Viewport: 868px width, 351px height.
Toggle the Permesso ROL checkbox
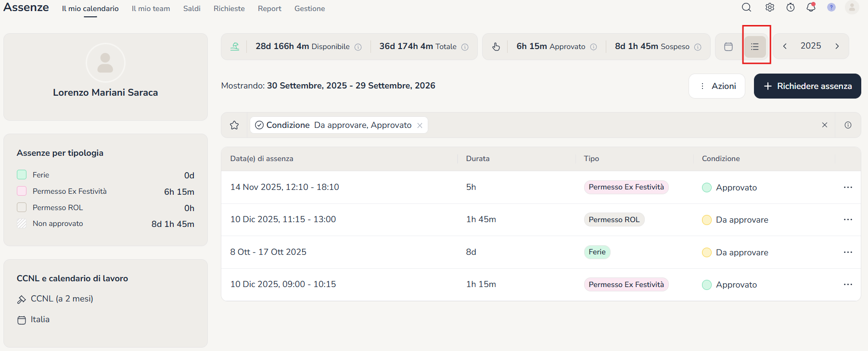point(22,207)
